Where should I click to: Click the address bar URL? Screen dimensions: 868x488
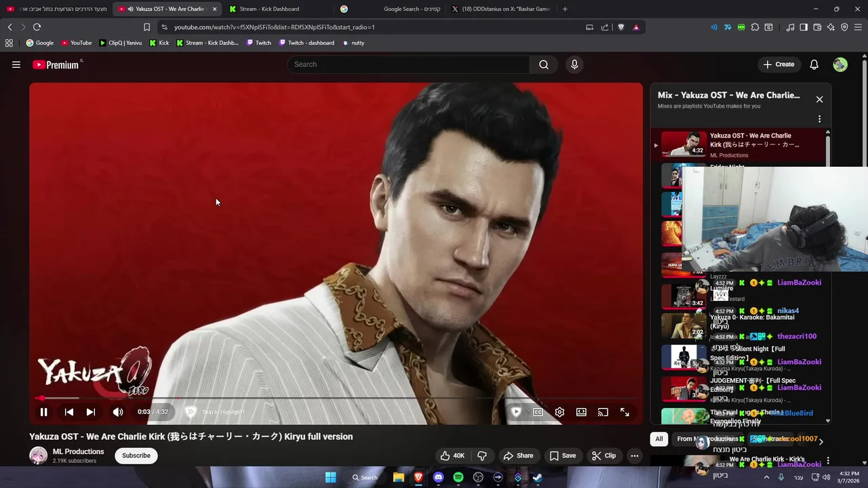point(274,27)
